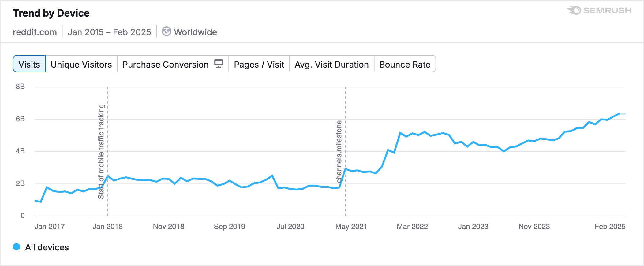Click the 4B y-axis label
The image size is (644, 266).
click(x=20, y=151)
